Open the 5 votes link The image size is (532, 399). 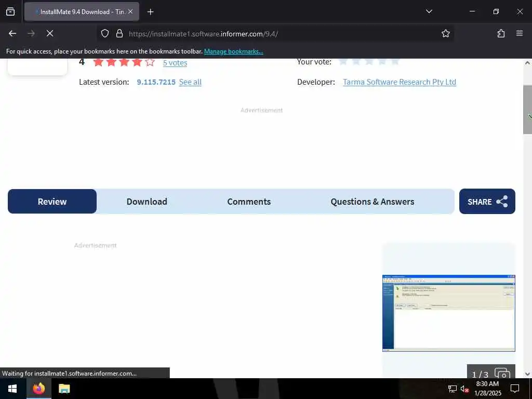pyautogui.click(x=175, y=63)
